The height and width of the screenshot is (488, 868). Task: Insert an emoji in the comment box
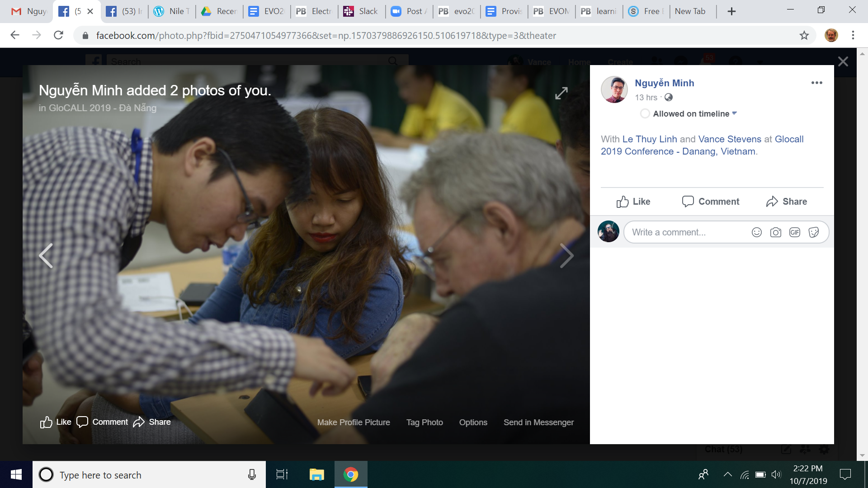(x=756, y=232)
